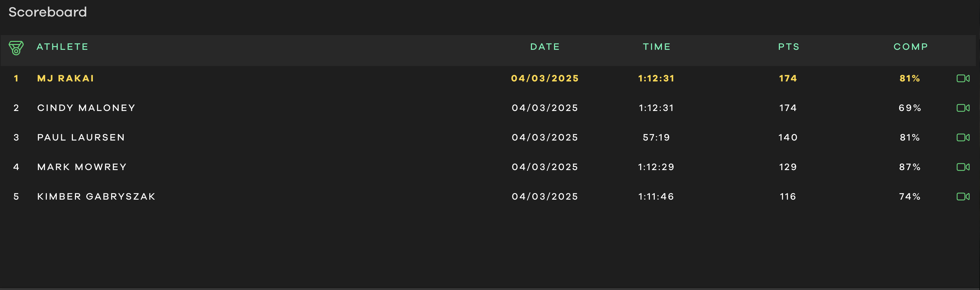This screenshot has height=290, width=980.
Task: Open Kimber Gabryszak's video recording icon
Action: pos(963,197)
